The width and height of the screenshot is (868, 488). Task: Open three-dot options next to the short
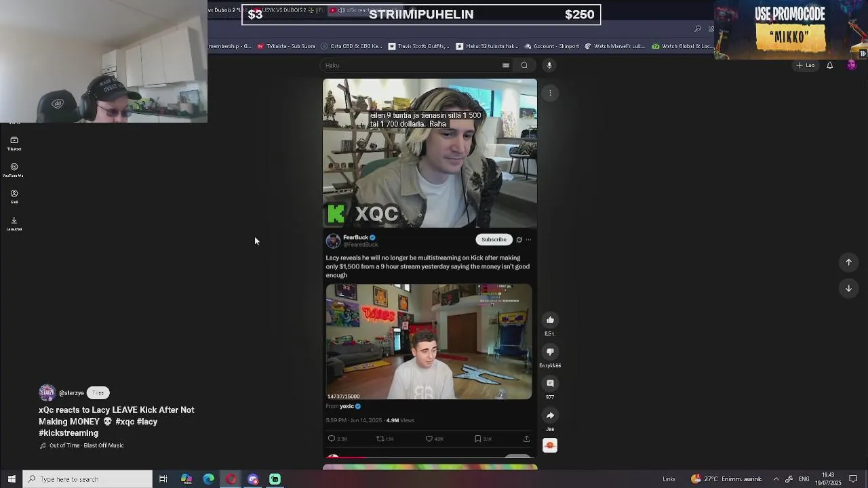[550, 93]
